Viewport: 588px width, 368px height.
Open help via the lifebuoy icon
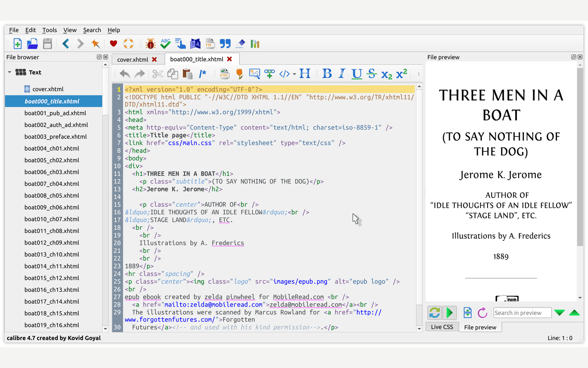(129, 44)
